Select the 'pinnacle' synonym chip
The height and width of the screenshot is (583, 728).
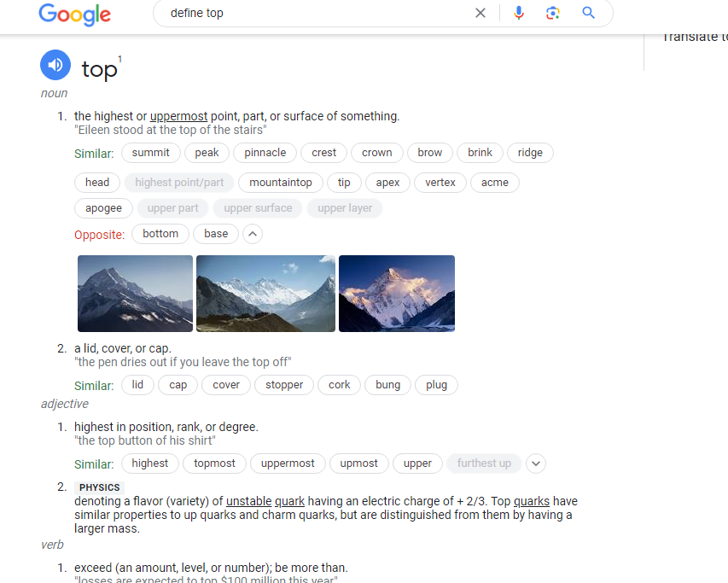point(265,153)
